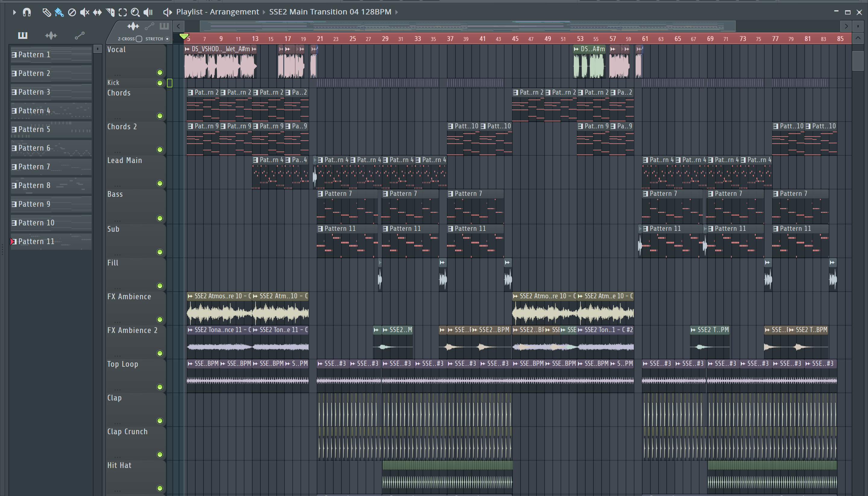Show pattern clips in the picker panel

tap(23, 36)
